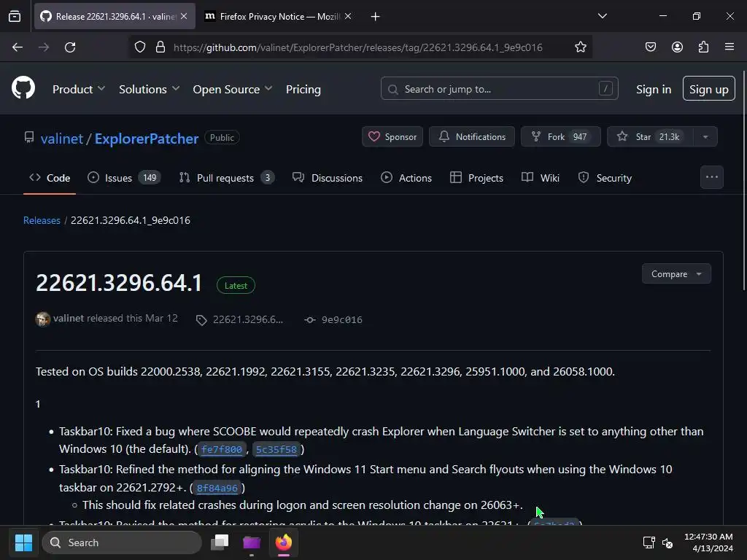
Task: Open the Discussions tab
Action: (x=328, y=178)
